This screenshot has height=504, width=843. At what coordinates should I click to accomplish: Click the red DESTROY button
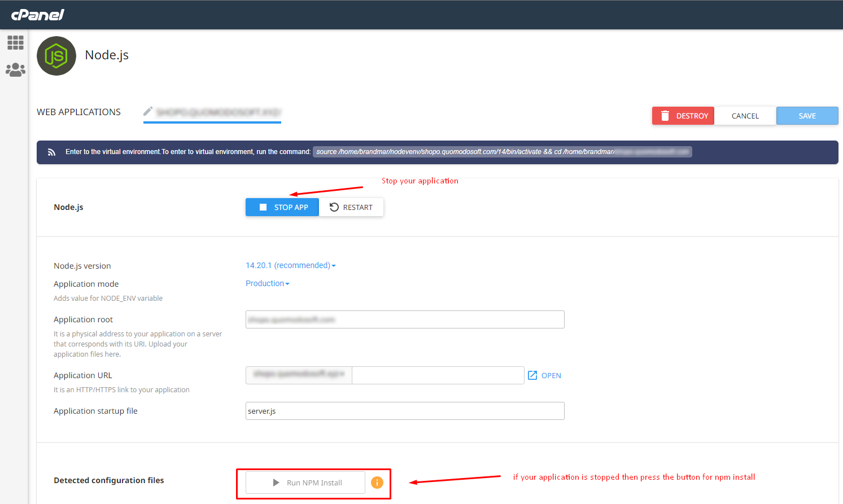coord(683,116)
